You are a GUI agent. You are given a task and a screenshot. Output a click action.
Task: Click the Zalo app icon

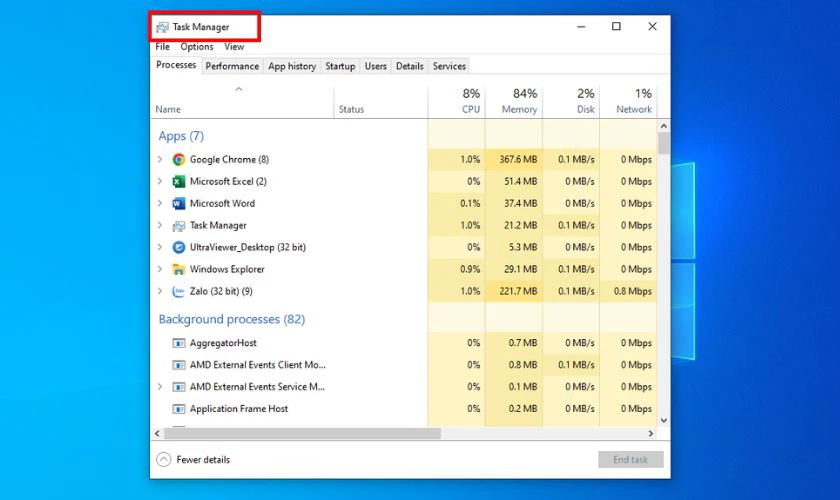point(178,292)
